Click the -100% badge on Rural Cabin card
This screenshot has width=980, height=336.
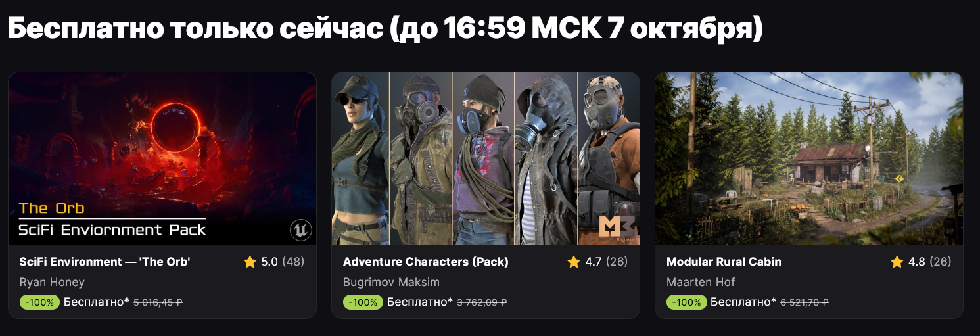pyautogui.click(x=687, y=302)
